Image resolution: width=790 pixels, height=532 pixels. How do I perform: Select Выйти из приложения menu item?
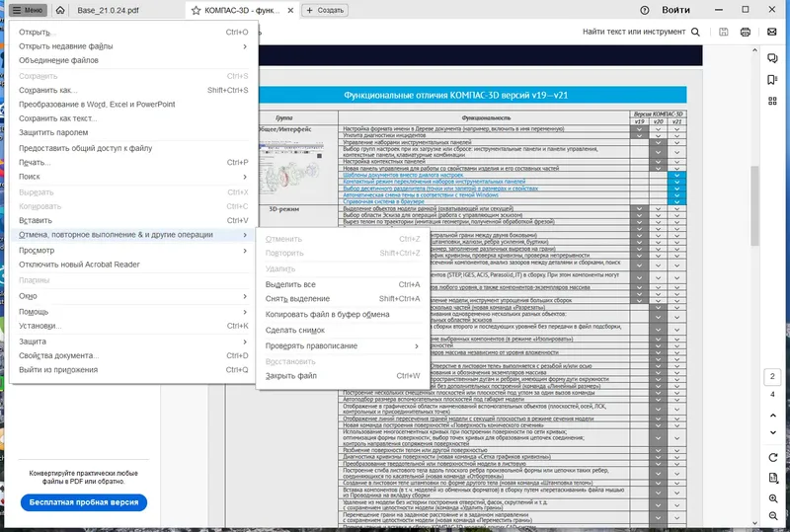(133, 370)
